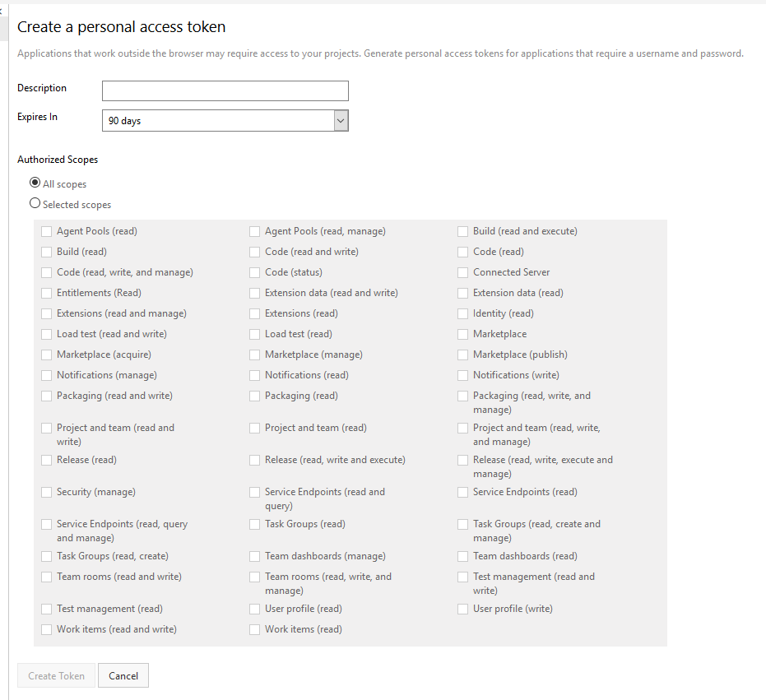Viewport: 766px width, 700px height.
Task: Open the Expires In dropdown
Action: click(x=225, y=121)
